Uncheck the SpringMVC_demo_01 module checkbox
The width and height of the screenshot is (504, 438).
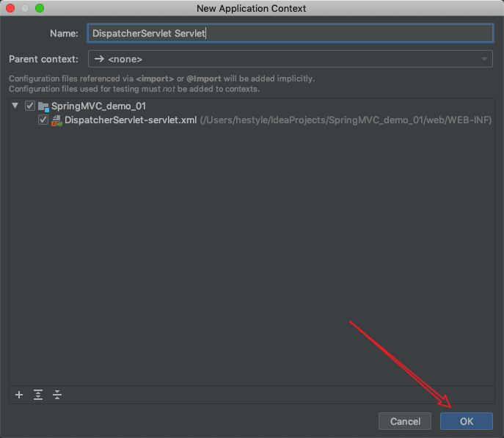click(30, 106)
